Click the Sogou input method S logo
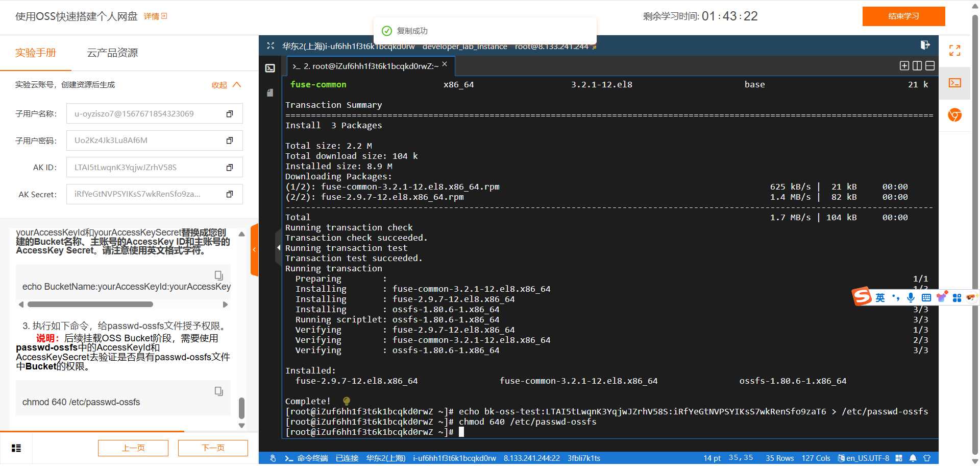 [x=862, y=296]
